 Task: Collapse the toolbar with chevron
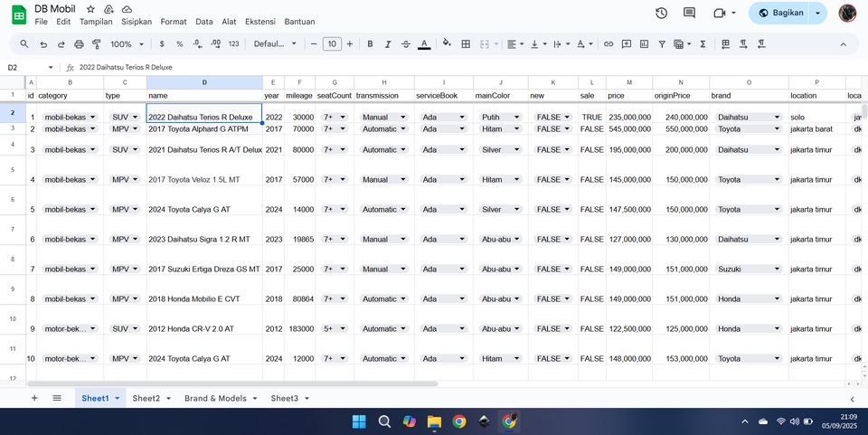coord(843,44)
